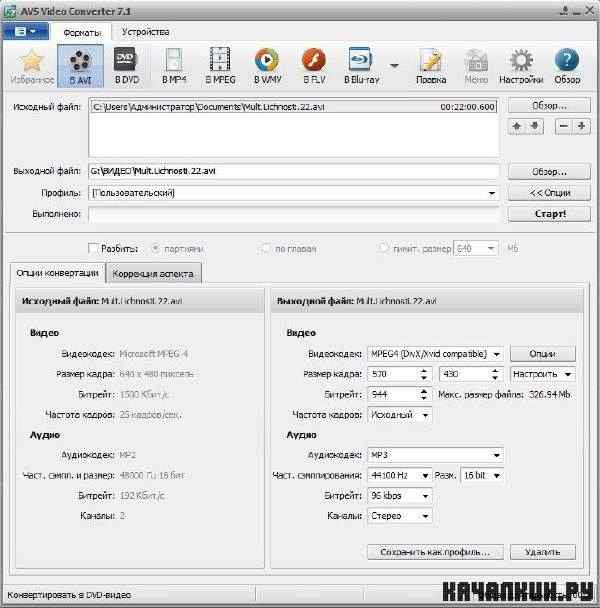Open Частота кадров 'Исходный' dropdown
The height and width of the screenshot is (608, 600).
(x=399, y=415)
